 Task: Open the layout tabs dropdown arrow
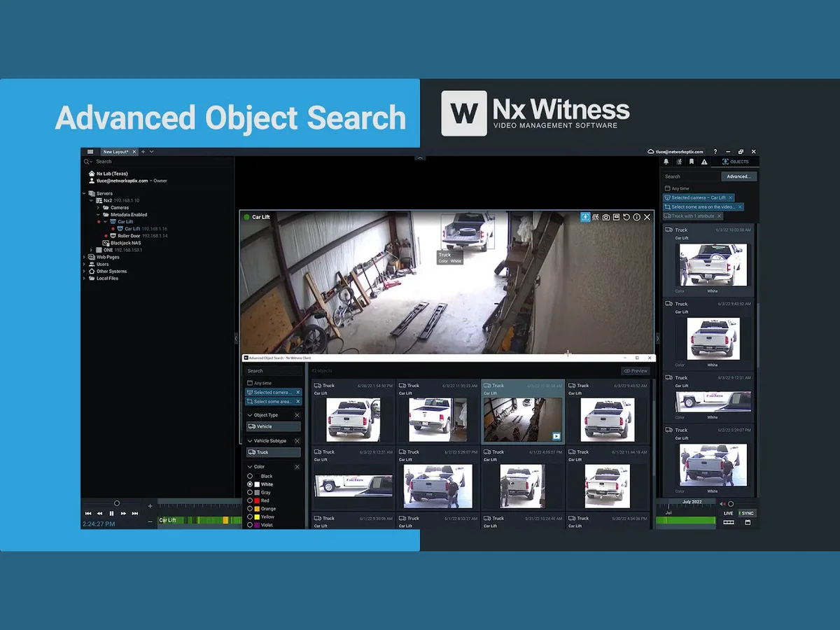click(x=152, y=152)
